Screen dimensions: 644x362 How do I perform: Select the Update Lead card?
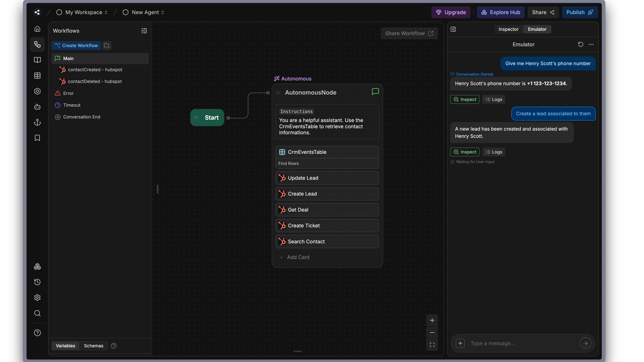click(x=327, y=178)
